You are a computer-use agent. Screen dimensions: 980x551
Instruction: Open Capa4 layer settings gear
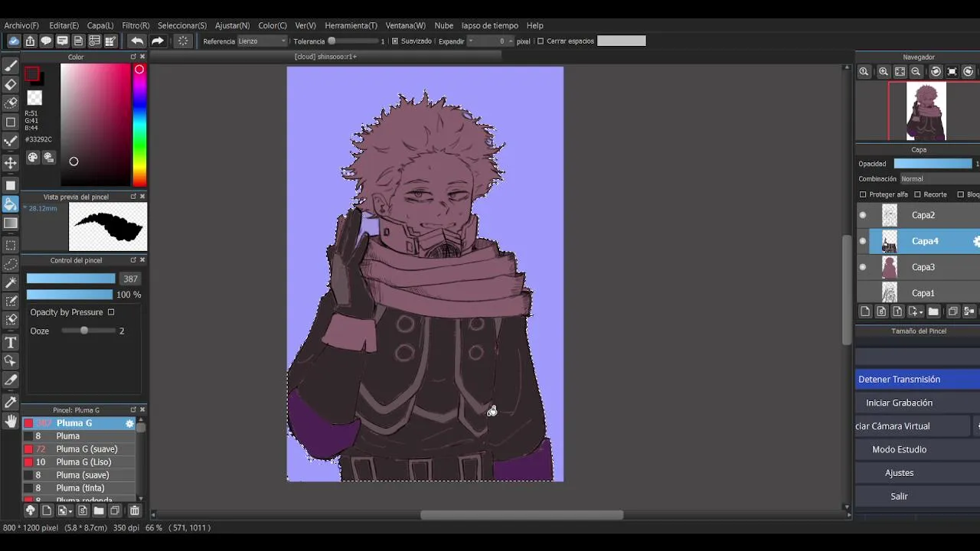(x=976, y=241)
